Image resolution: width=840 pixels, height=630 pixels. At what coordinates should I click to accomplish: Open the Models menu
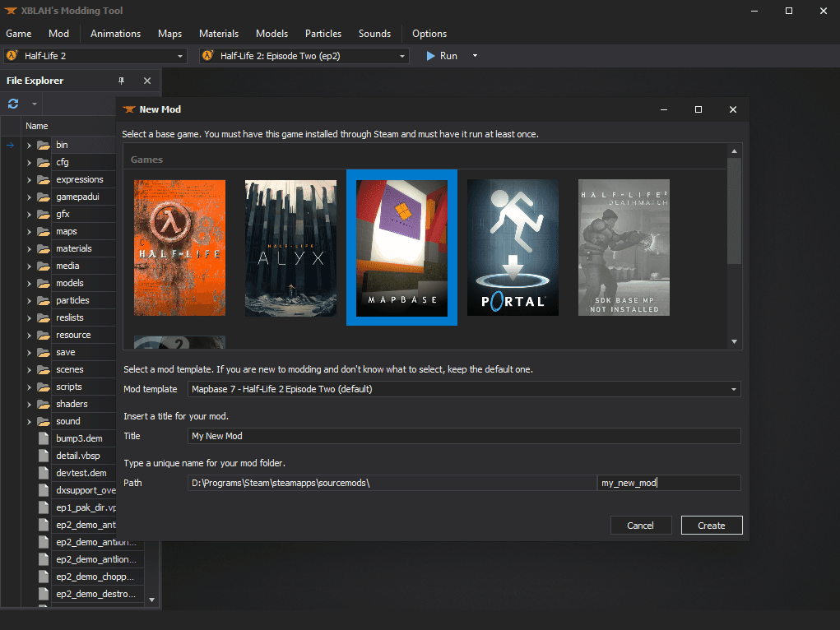coord(271,34)
